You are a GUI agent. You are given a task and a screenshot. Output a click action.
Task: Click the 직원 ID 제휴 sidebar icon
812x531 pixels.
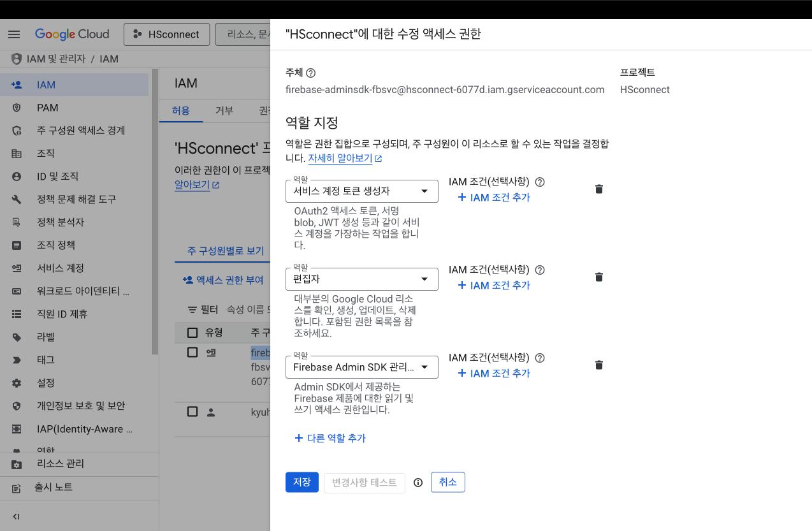[x=17, y=314]
